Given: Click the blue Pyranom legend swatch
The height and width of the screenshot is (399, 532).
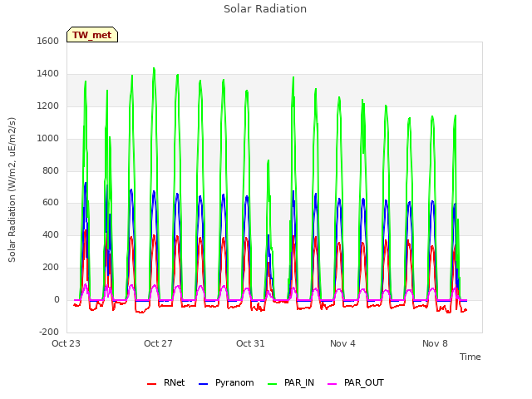Looking at the screenshot, I should [203, 384].
